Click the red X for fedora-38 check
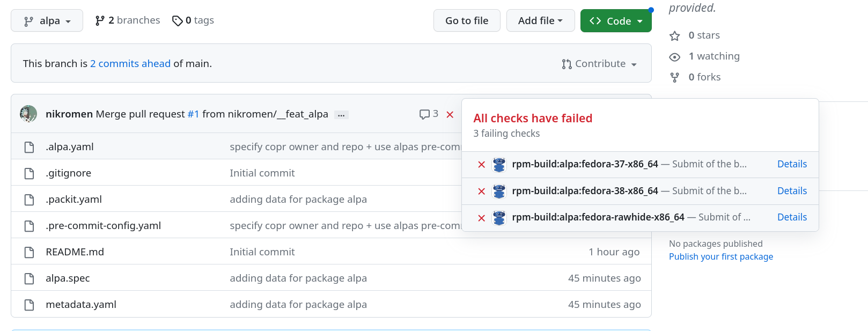Image resolution: width=868 pixels, height=331 pixels. (x=482, y=192)
